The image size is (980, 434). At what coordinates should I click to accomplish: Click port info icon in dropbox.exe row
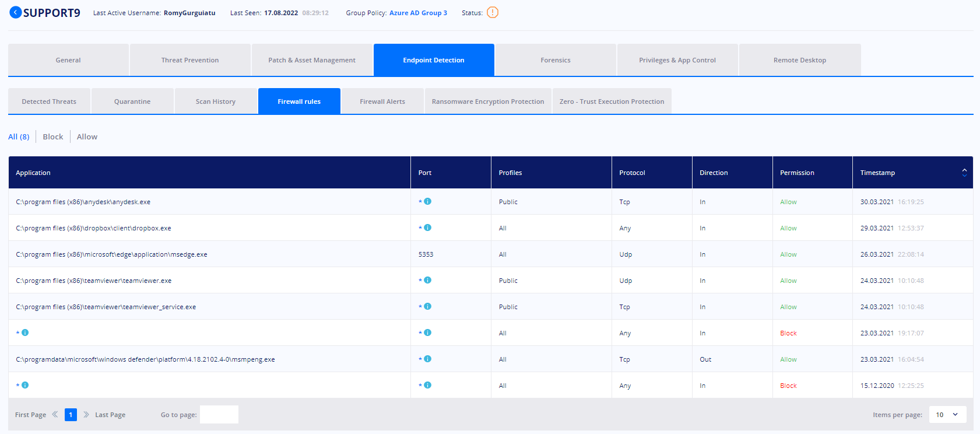428,228
